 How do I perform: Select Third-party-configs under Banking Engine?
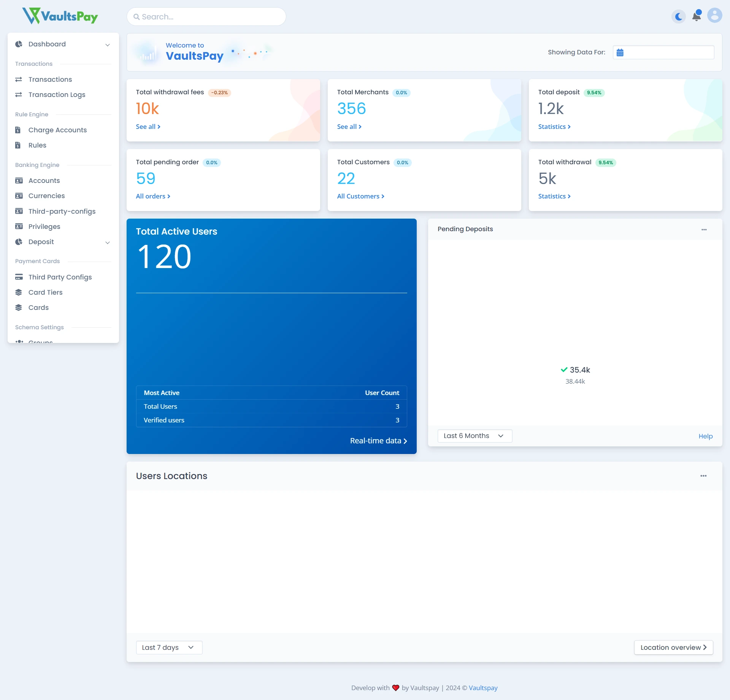click(x=62, y=211)
